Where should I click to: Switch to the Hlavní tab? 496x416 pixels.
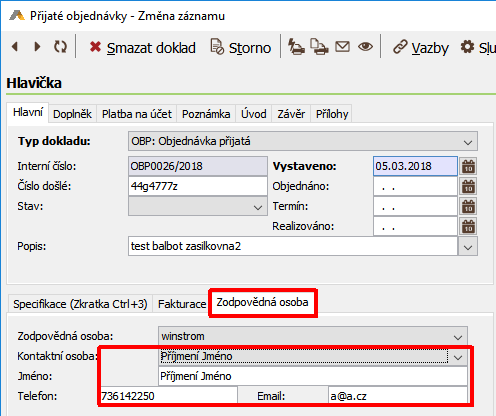(28, 112)
